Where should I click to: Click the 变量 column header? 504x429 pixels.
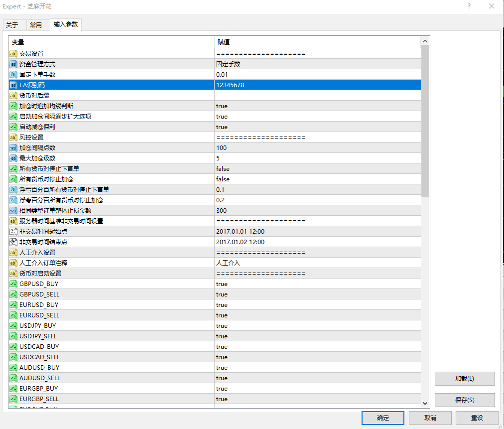click(111, 42)
